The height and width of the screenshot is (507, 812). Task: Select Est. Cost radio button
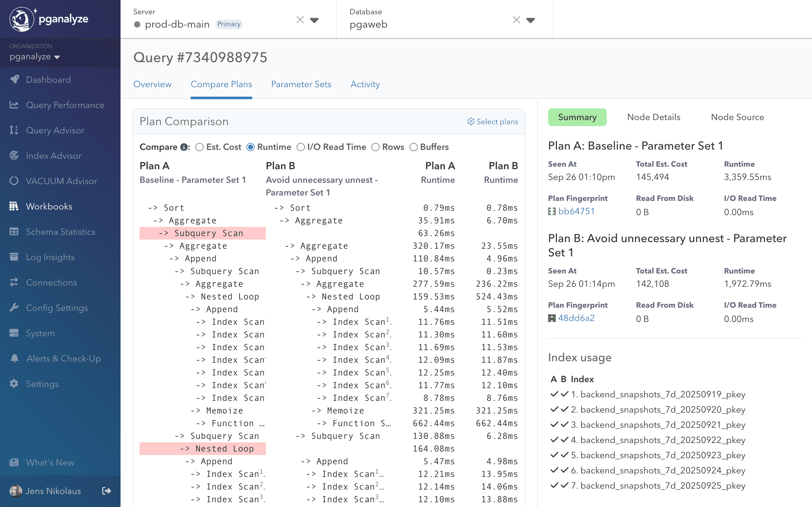pyautogui.click(x=200, y=147)
